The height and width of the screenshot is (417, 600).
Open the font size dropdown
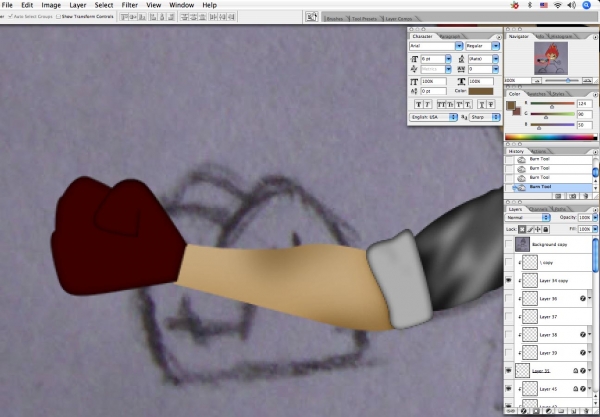point(448,59)
